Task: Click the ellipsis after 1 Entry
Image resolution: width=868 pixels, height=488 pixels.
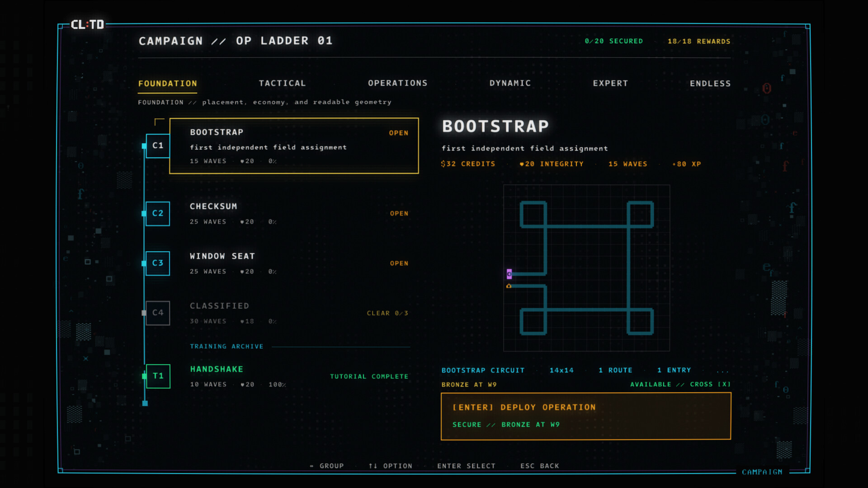Action: coord(722,371)
